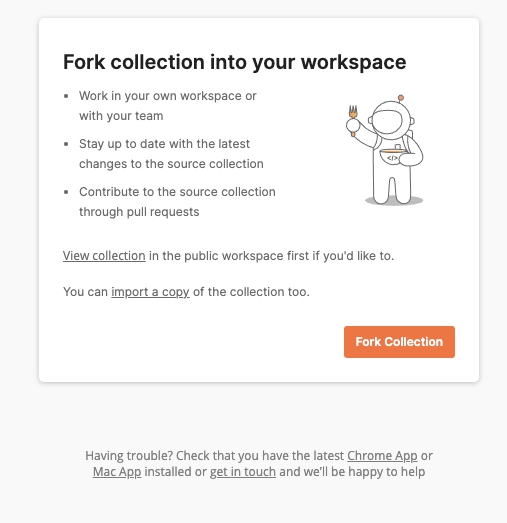507x523 pixels.
Task: Click the astronaut's legs in illustration
Action: (x=392, y=187)
